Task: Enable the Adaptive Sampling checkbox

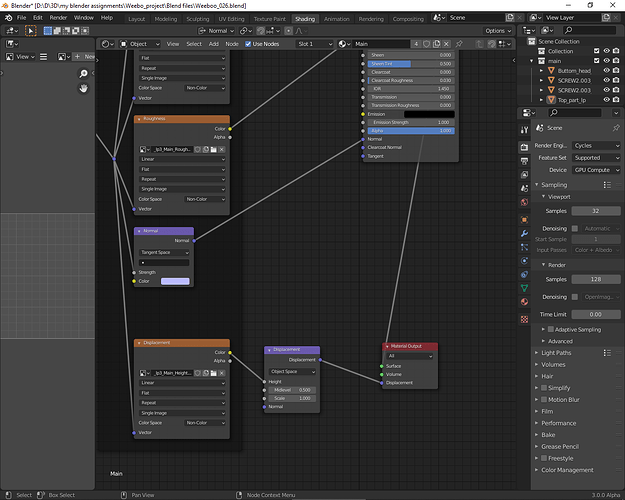Action: click(551, 329)
